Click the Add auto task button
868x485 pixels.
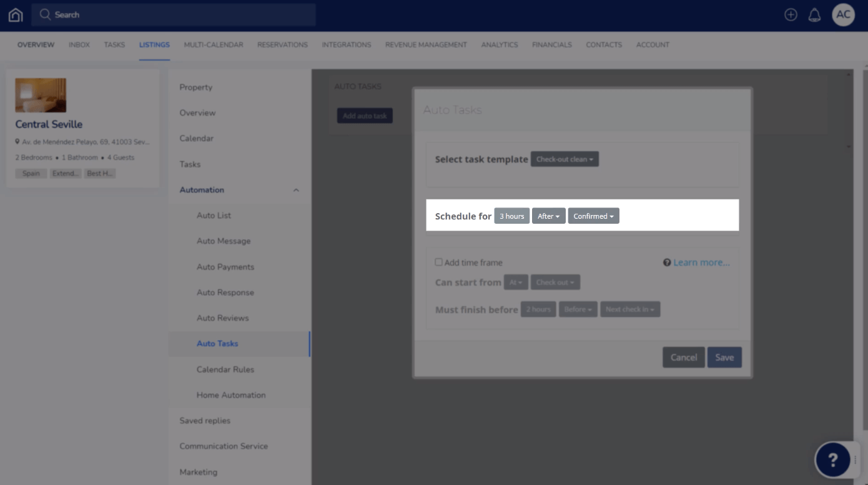click(365, 116)
